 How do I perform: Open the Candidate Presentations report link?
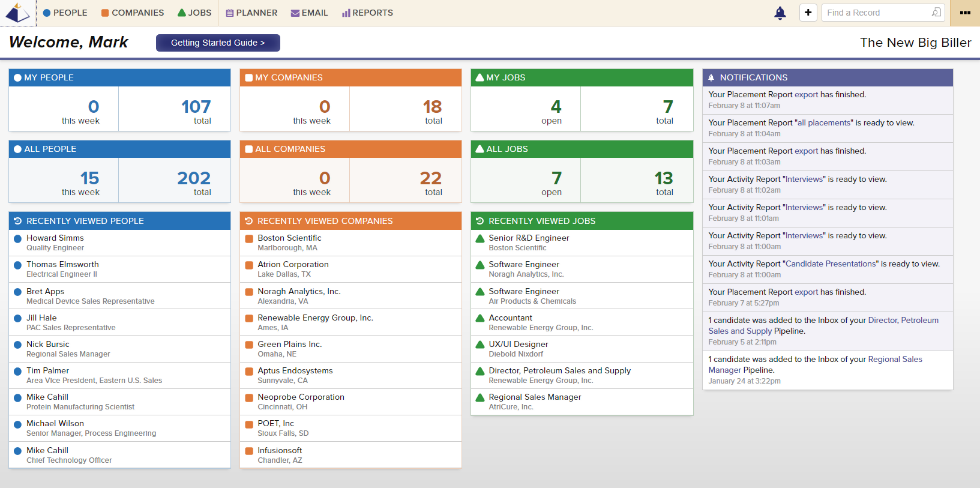831,264
